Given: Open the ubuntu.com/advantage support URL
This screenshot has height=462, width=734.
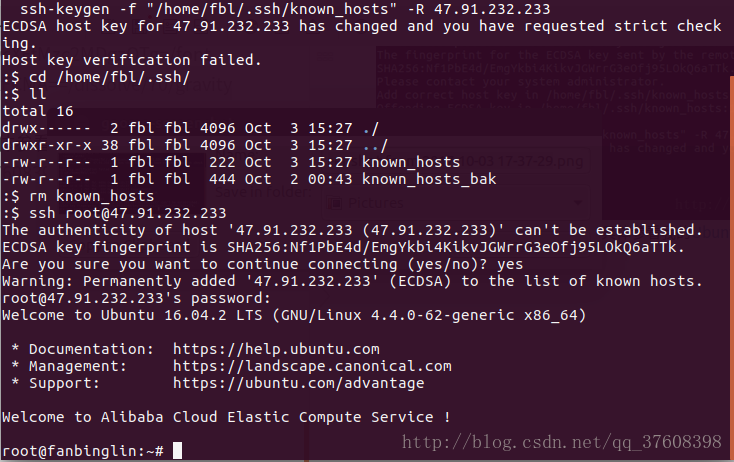Looking at the screenshot, I should click(298, 383).
